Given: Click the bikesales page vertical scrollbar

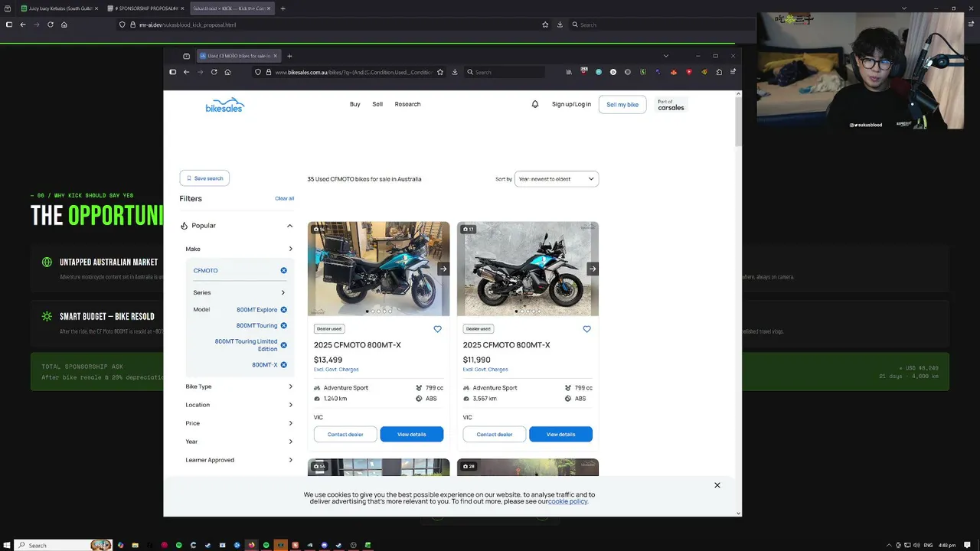Looking at the screenshot, I should pos(738,121).
